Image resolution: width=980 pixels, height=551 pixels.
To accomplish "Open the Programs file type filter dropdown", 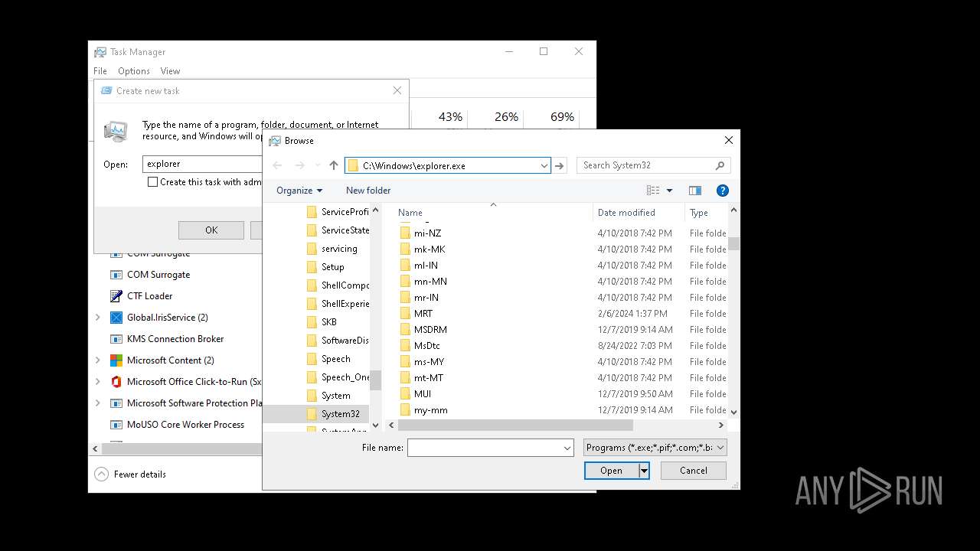I will 655,448.
